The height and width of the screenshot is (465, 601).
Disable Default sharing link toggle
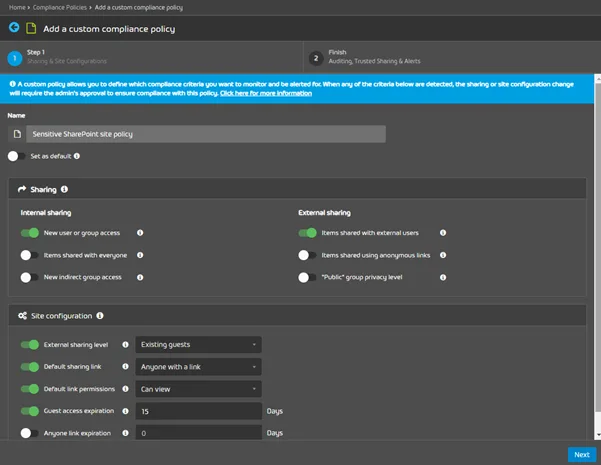click(x=30, y=366)
